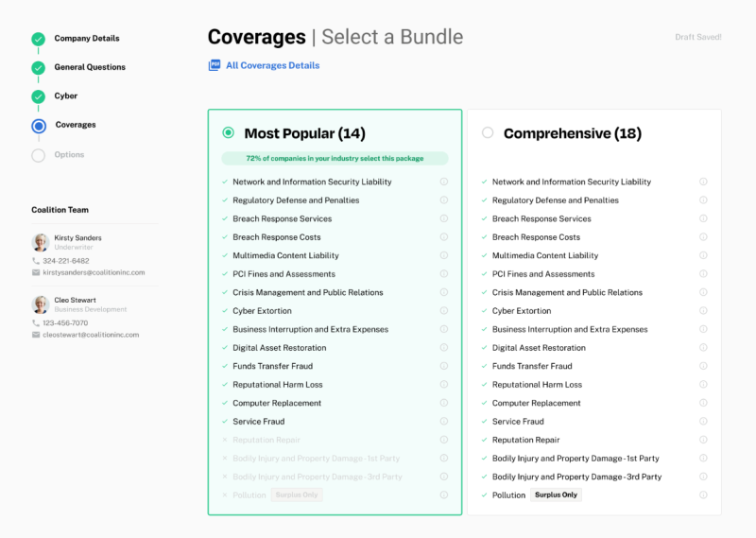Click the Surplus Only badge in Comprehensive

tap(556, 495)
